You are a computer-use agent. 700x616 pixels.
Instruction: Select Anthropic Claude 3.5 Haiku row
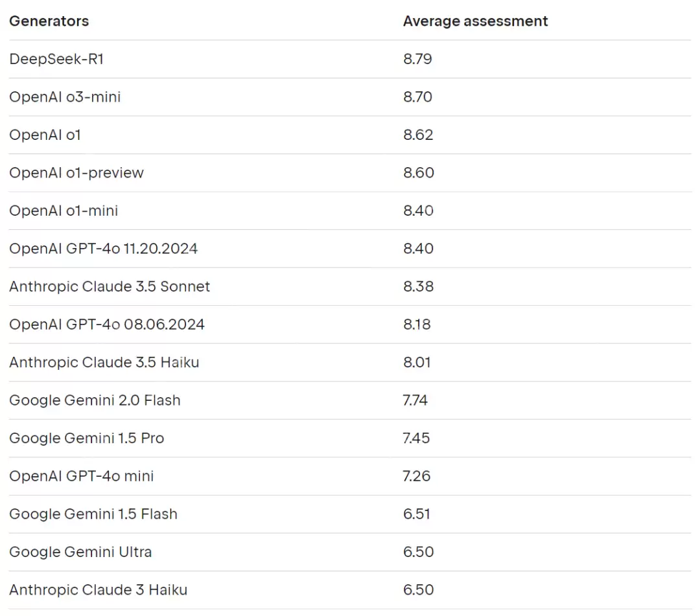104,362
